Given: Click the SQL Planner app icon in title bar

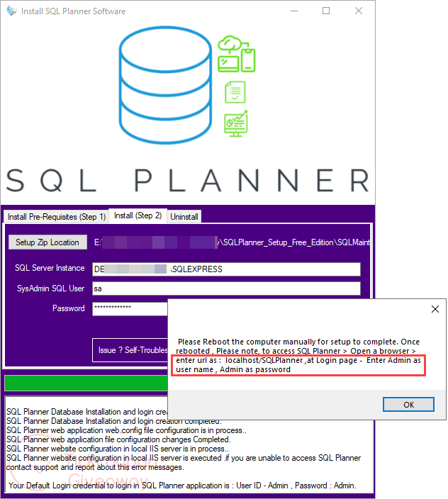Looking at the screenshot, I should 12,11.
